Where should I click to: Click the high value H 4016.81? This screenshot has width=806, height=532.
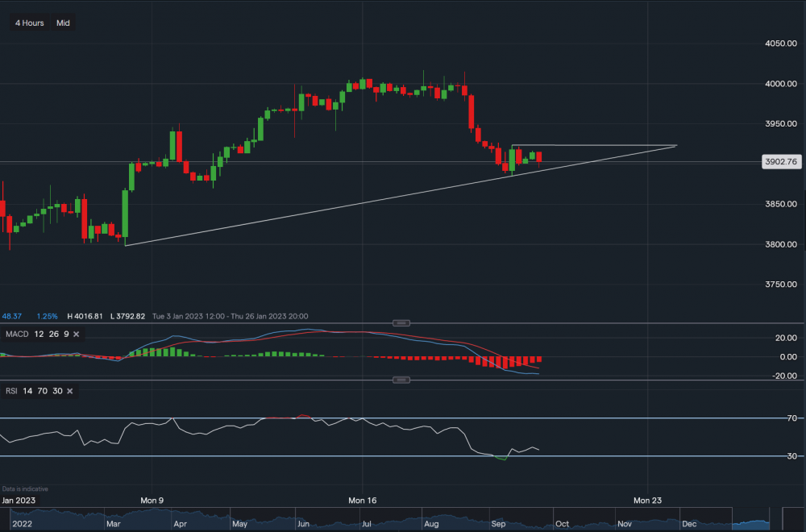(x=83, y=316)
